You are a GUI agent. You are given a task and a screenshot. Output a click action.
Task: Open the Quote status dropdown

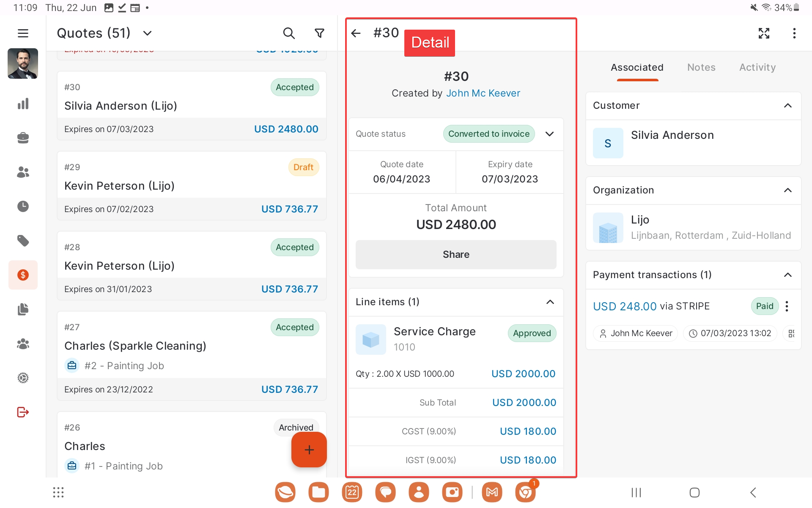pos(549,134)
